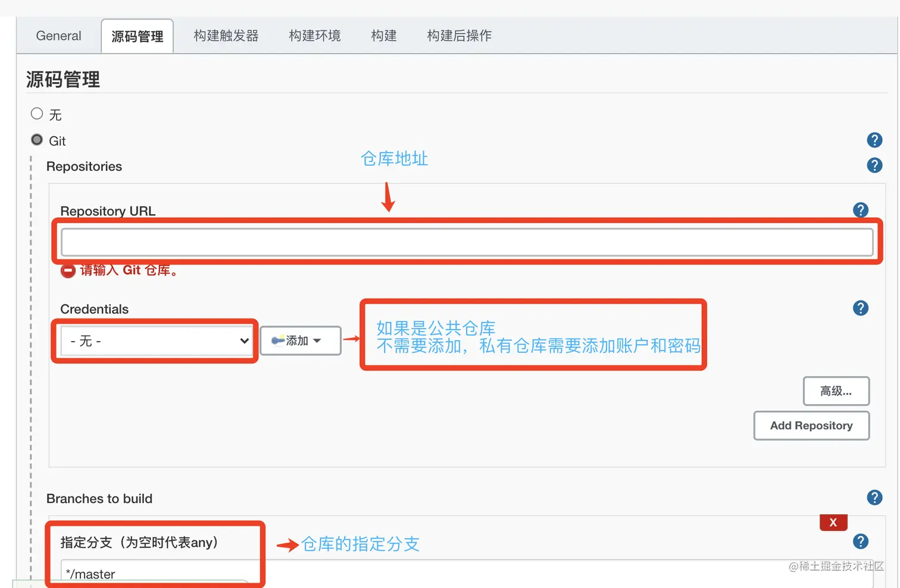Open help for Branches to build
Screen dimensions: 900x588
point(874,497)
